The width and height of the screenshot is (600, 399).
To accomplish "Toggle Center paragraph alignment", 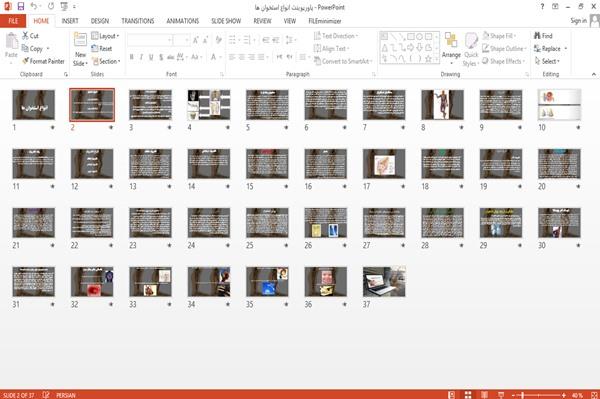I will click(x=241, y=57).
